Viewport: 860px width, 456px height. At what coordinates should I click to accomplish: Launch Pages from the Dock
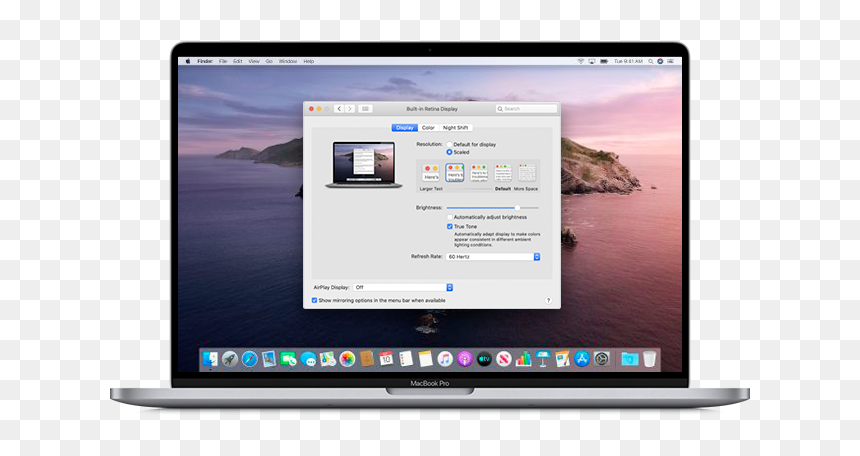(562, 359)
